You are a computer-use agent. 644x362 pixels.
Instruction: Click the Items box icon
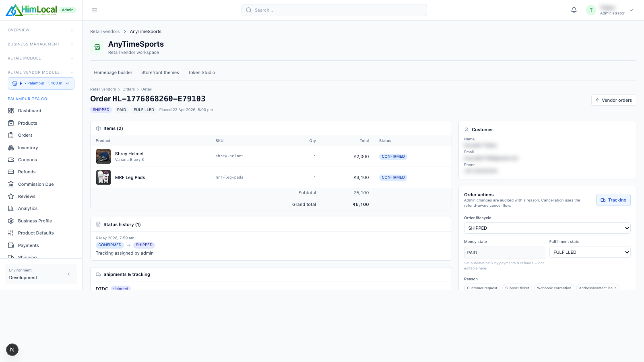pos(98,128)
